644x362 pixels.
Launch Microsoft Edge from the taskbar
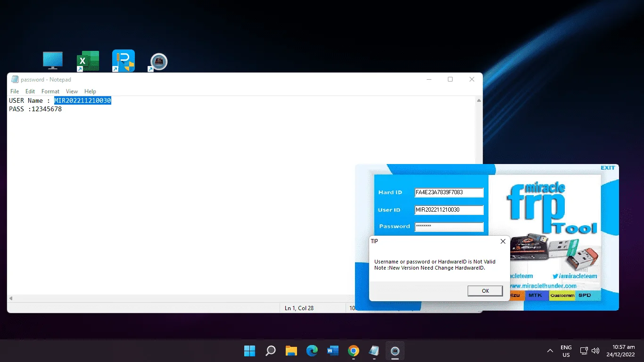click(x=312, y=351)
